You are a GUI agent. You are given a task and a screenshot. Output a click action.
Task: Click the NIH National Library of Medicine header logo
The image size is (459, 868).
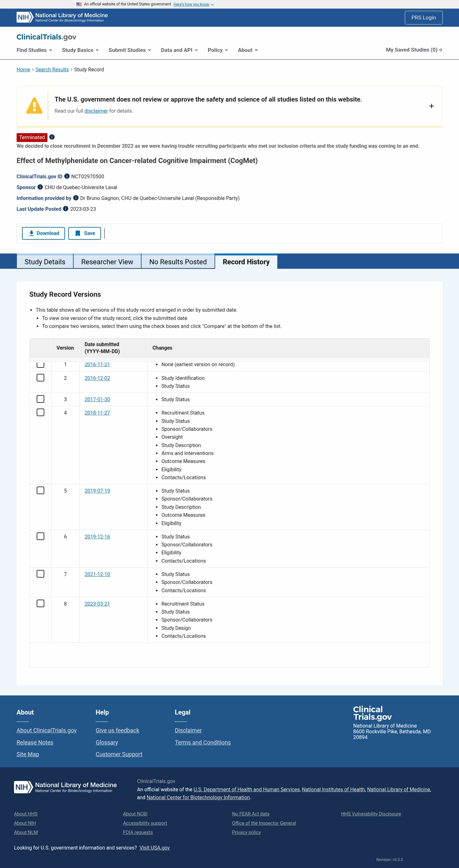pyautogui.click(x=62, y=17)
